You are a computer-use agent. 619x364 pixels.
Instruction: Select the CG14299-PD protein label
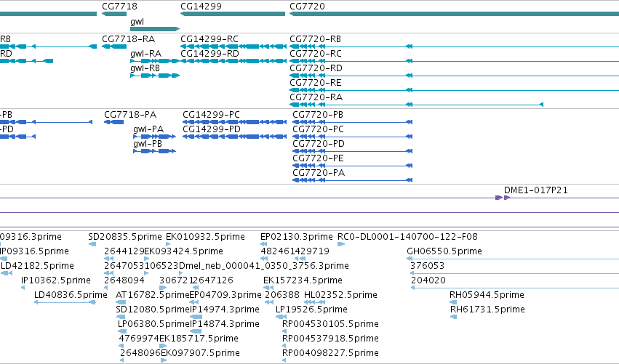tap(211, 129)
